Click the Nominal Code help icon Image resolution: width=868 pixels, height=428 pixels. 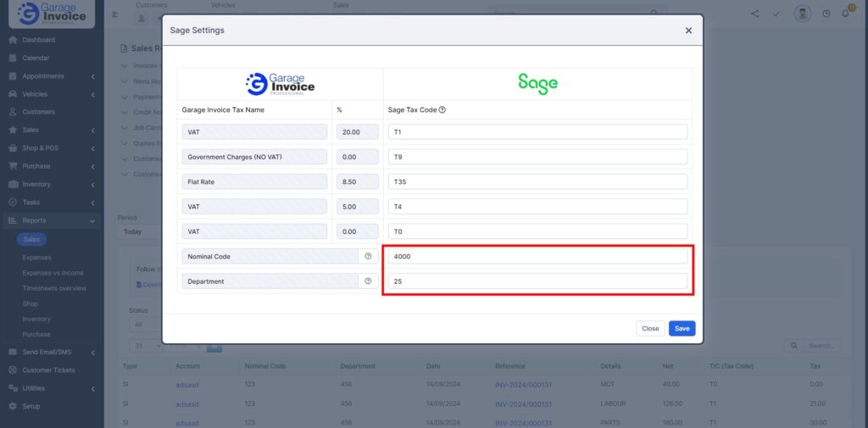point(368,256)
